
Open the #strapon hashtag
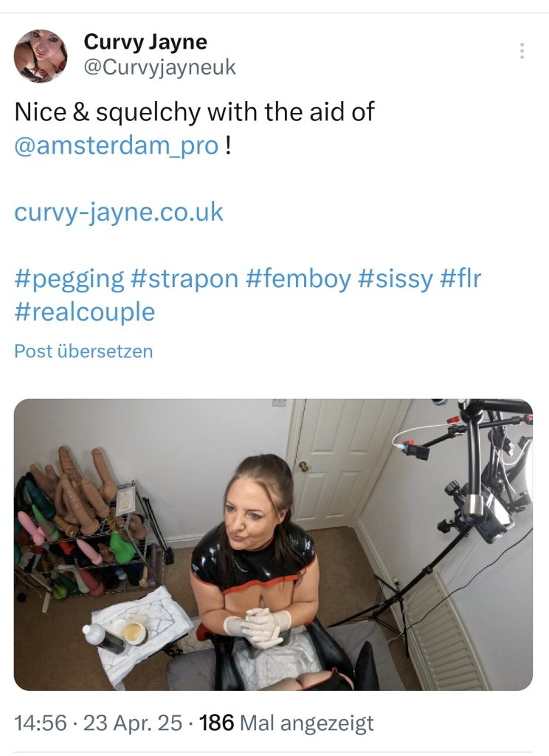(x=184, y=278)
